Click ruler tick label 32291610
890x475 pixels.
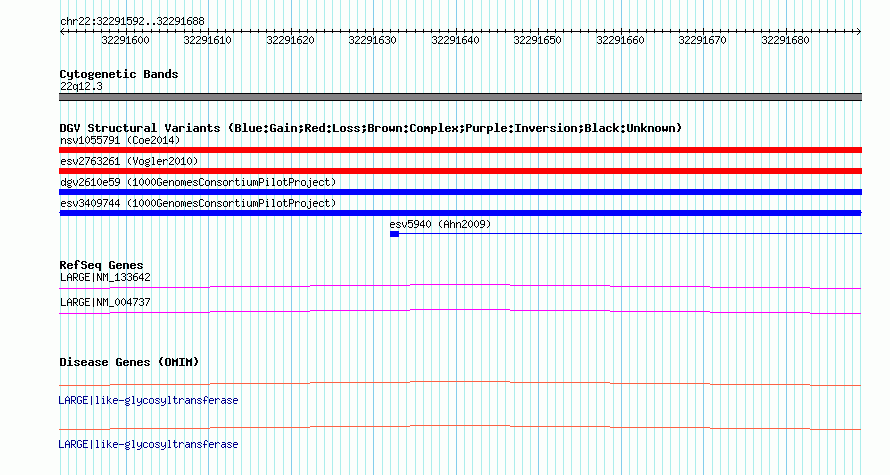coord(208,40)
